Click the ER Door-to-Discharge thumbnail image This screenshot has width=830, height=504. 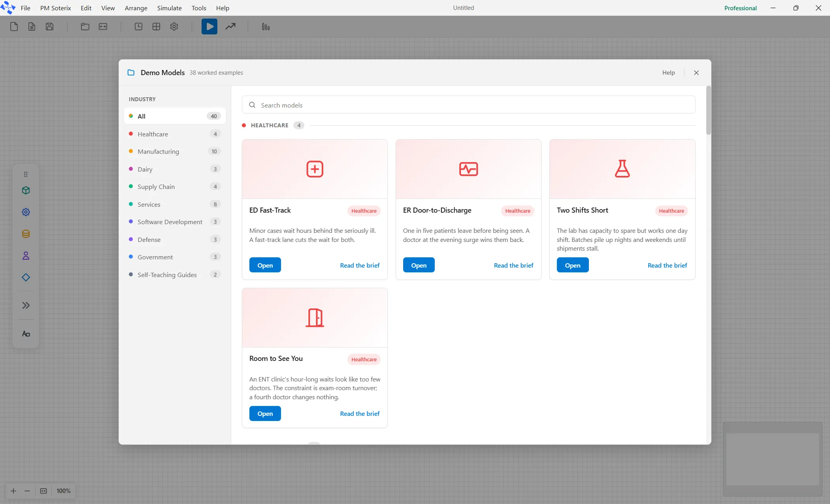(468, 169)
